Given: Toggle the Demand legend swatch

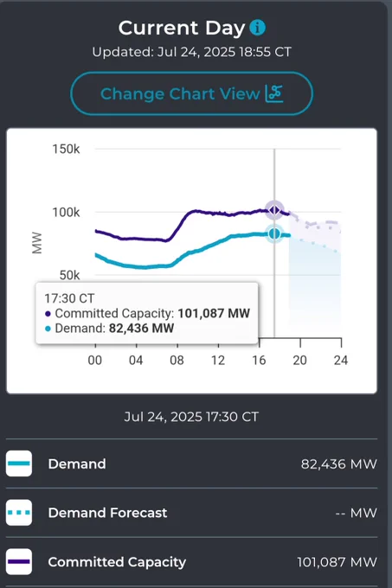Looking at the screenshot, I should [x=19, y=463].
